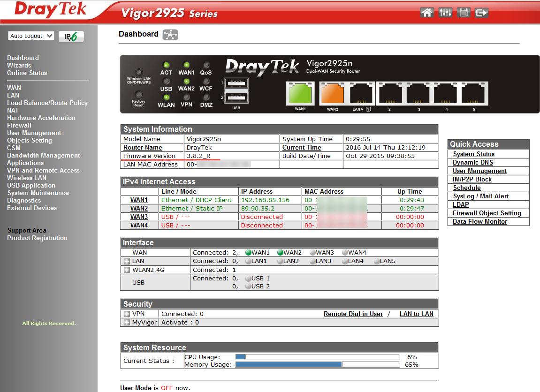Click the IP address 192.168.85.156
Screen dimensions: 540x392
tap(265, 200)
